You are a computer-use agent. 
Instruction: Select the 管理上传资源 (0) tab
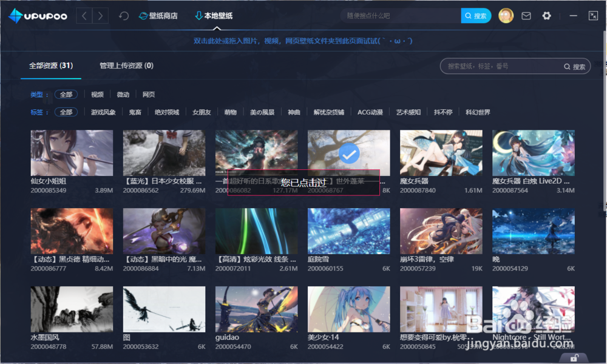(127, 66)
